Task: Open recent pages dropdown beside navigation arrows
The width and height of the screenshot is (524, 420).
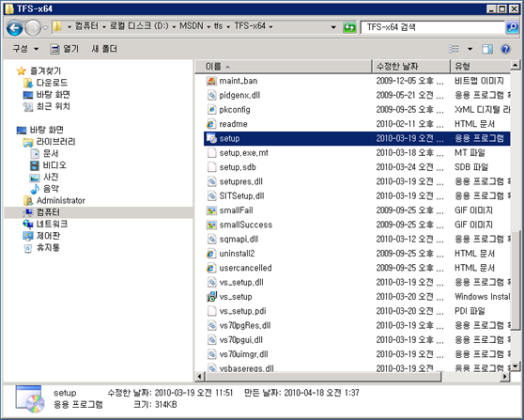Action: click(x=45, y=28)
